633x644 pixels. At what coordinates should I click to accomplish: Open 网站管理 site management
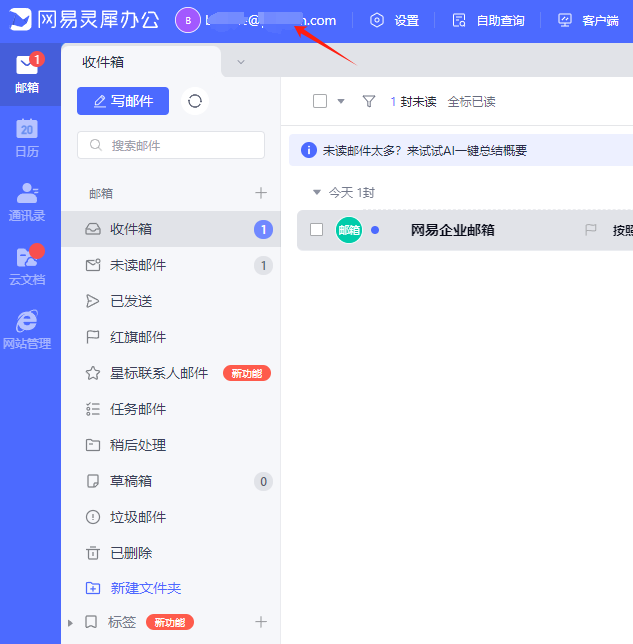[27, 329]
